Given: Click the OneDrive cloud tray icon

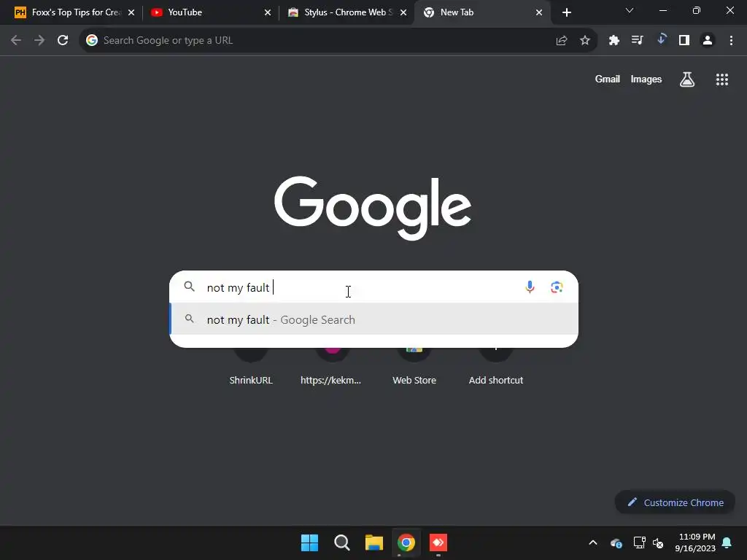Looking at the screenshot, I should click(616, 542).
